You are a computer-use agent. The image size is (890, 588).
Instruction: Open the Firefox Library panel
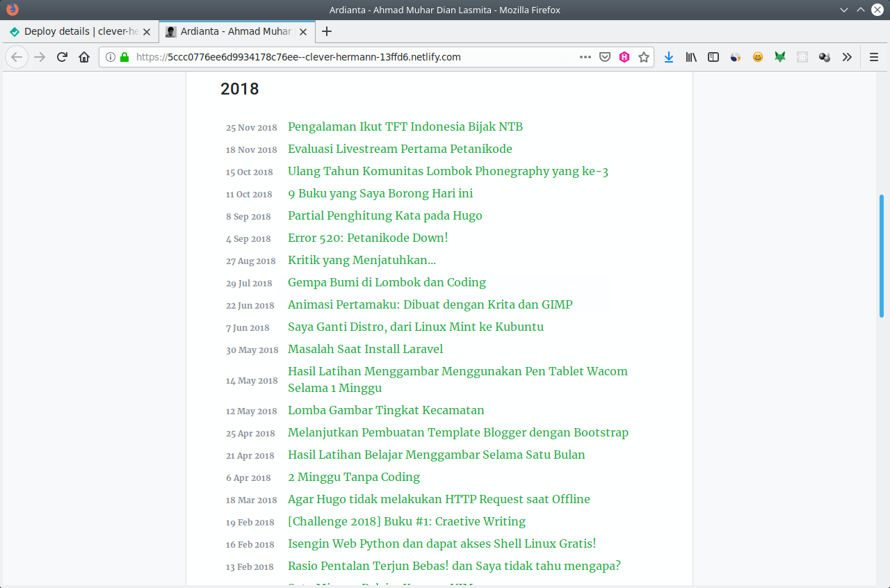pos(690,57)
